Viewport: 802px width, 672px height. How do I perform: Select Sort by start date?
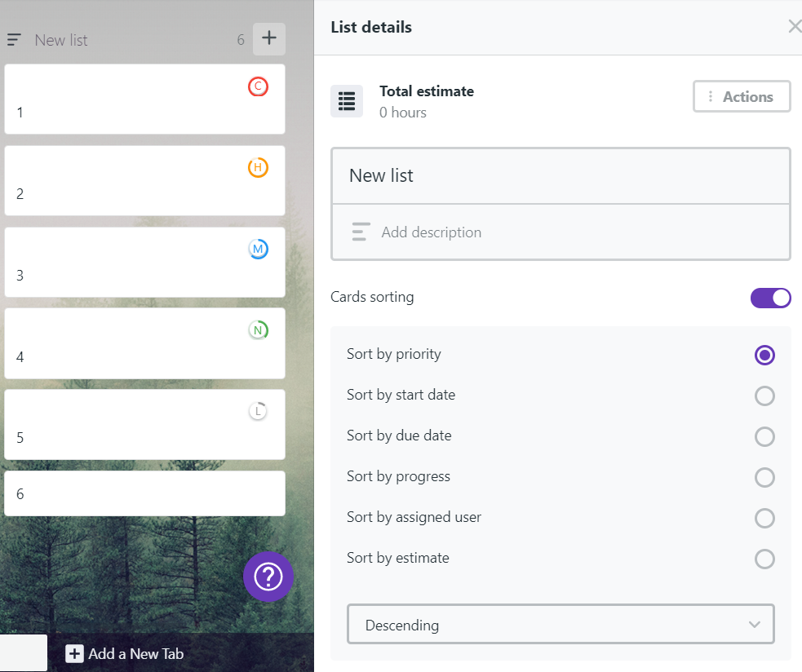[764, 396]
